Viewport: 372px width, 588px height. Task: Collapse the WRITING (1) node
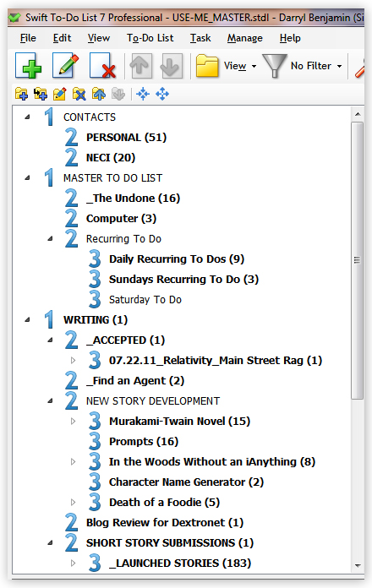click(x=27, y=319)
